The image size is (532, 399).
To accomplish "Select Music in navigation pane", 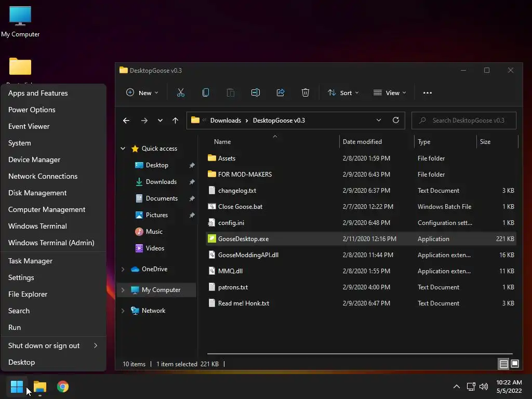I will pos(154,231).
